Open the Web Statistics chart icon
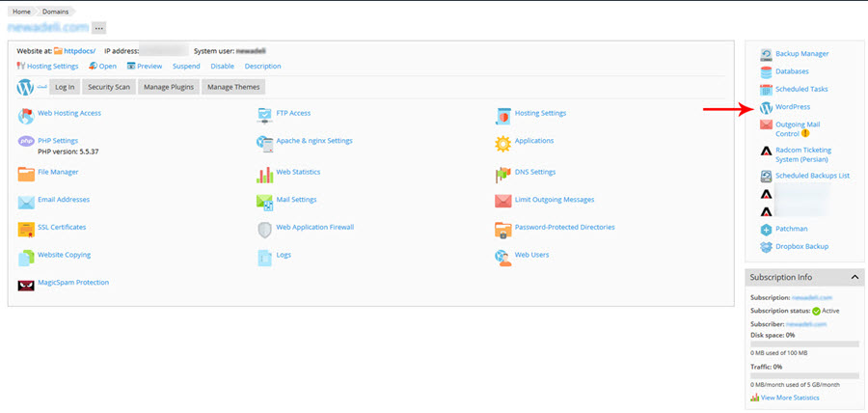Viewport: 868px width, 413px height. pos(264,174)
